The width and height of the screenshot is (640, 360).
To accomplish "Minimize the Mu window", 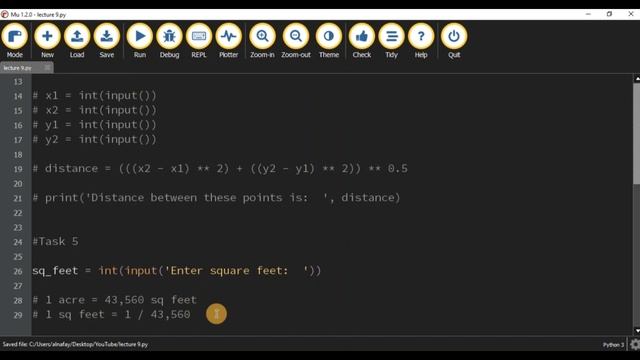I will (x=588, y=14).
